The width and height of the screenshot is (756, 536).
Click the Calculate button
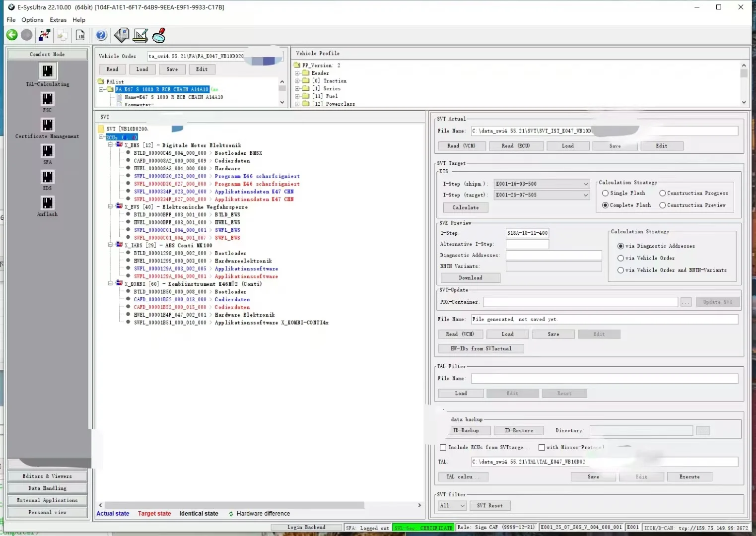(466, 207)
